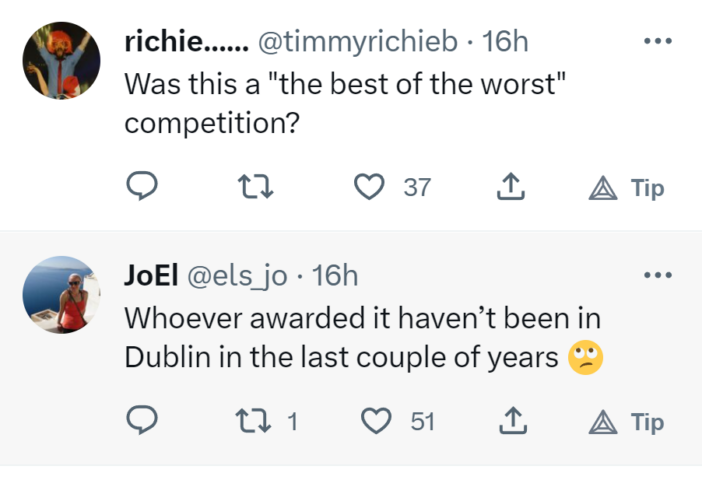The width and height of the screenshot is (702, 480).
Task: Open richie's profile picture
Action: (62, 62)
